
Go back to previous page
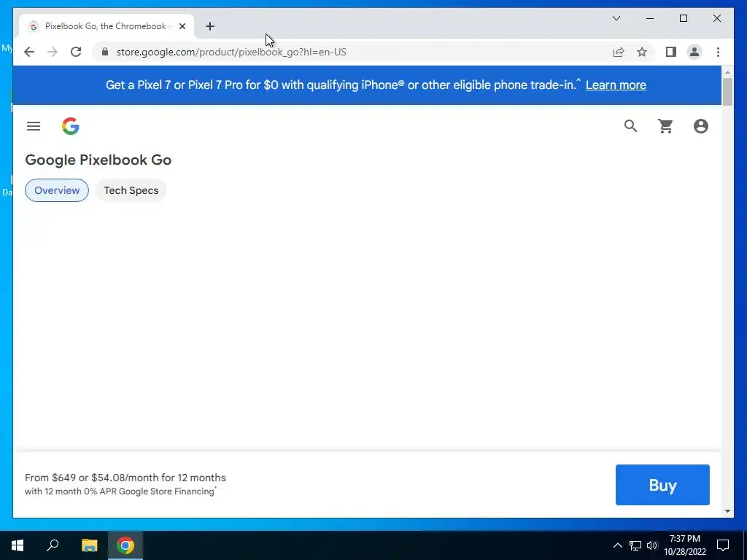[x=29, y=52]
